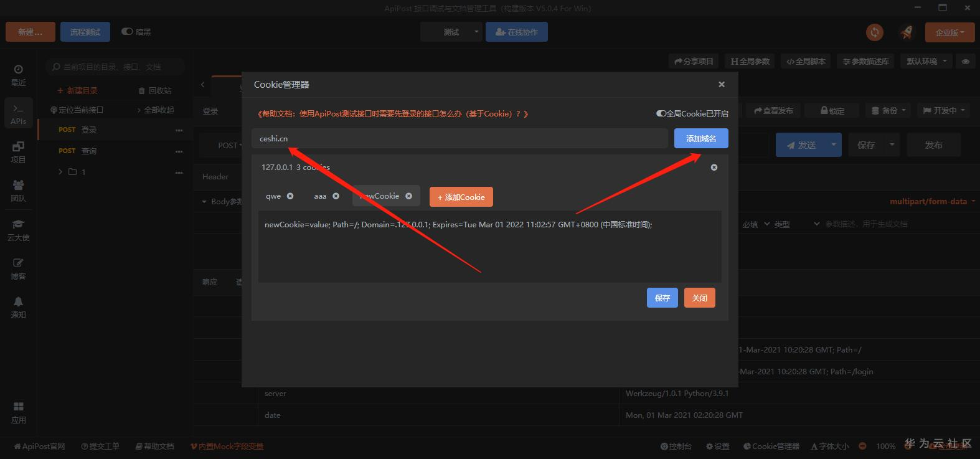Open 控制台 console in status bar
The width and height of the screenshot is (980, 459).
676,447
